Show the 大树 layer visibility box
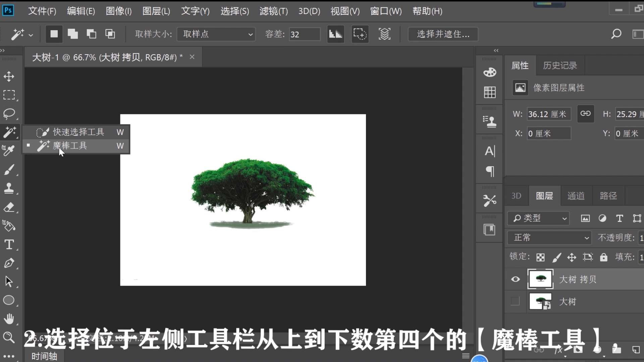Image resolution: width=644 pixels, height=362 pixels. tap(515, 301)
